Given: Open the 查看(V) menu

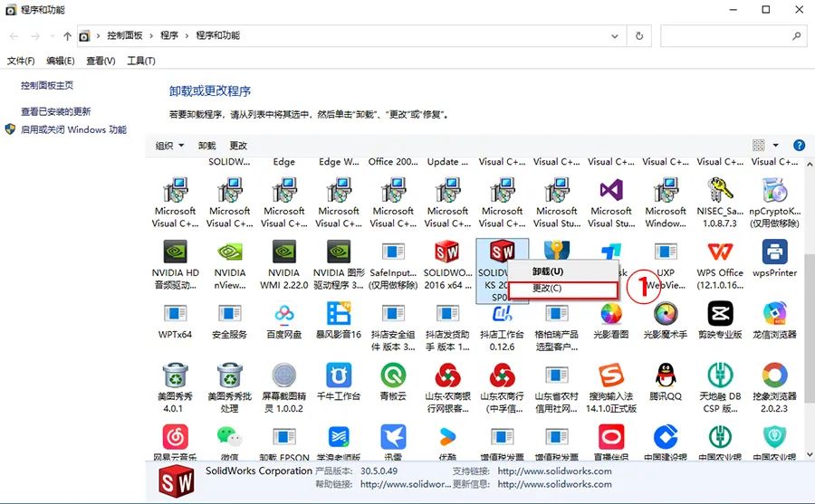Looking at the screenshot, I should 101,61.
